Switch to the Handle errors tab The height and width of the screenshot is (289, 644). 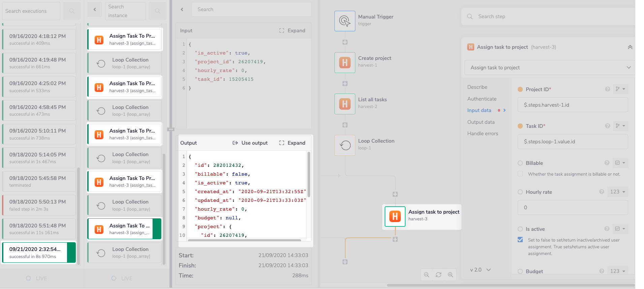click(482, 134)
